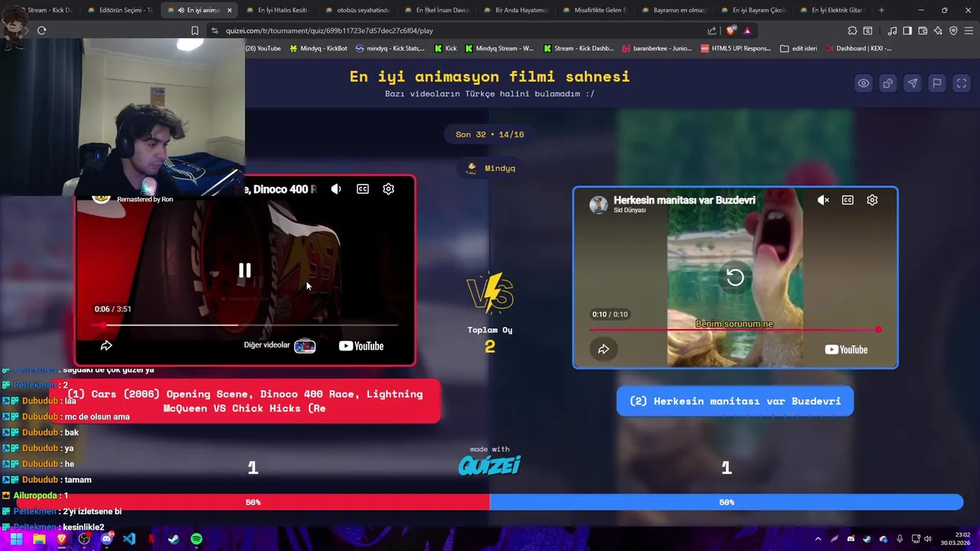Open Brave Rewards triangle icon
Viewport: 980px width, 551px height.
747,31
